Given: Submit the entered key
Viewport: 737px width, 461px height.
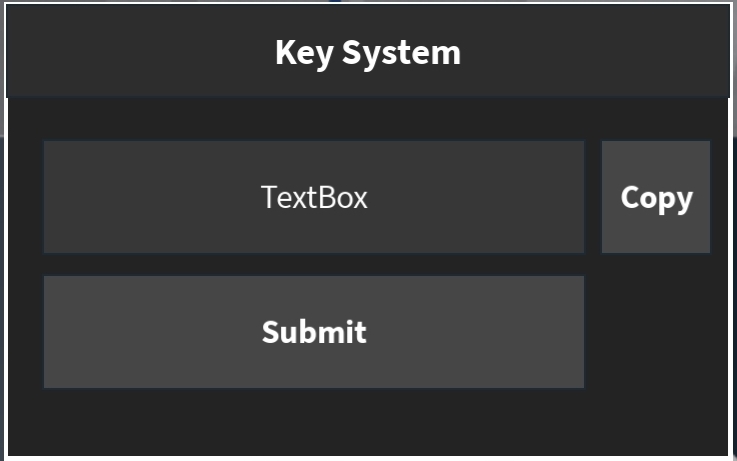Looking at the screenshot, I should point(314,332).
